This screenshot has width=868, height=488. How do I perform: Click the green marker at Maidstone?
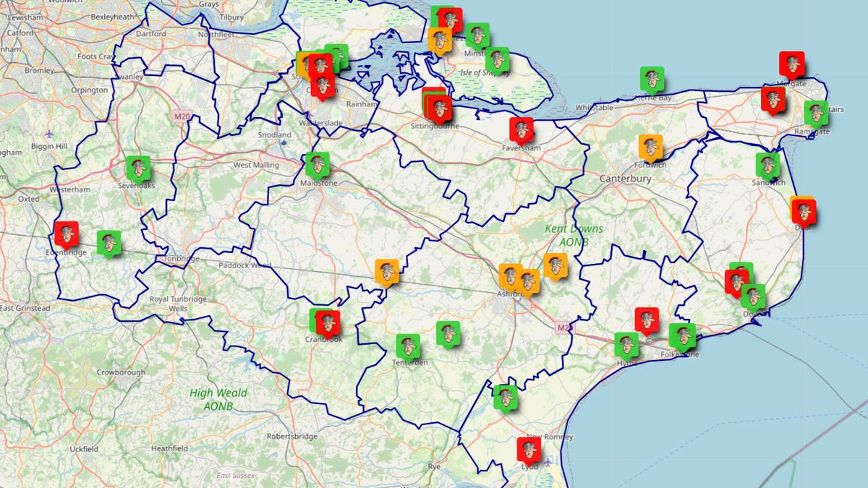(317, 165)
